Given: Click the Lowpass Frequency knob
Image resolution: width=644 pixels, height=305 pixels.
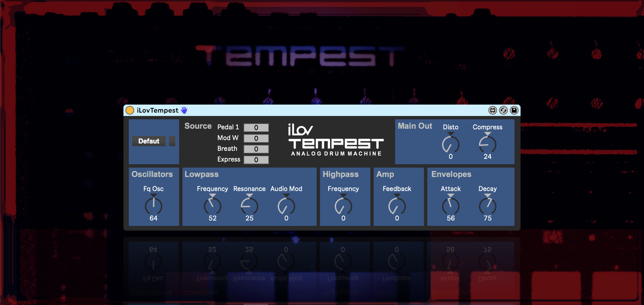Looking at the screenshot, I should point(212,206).
